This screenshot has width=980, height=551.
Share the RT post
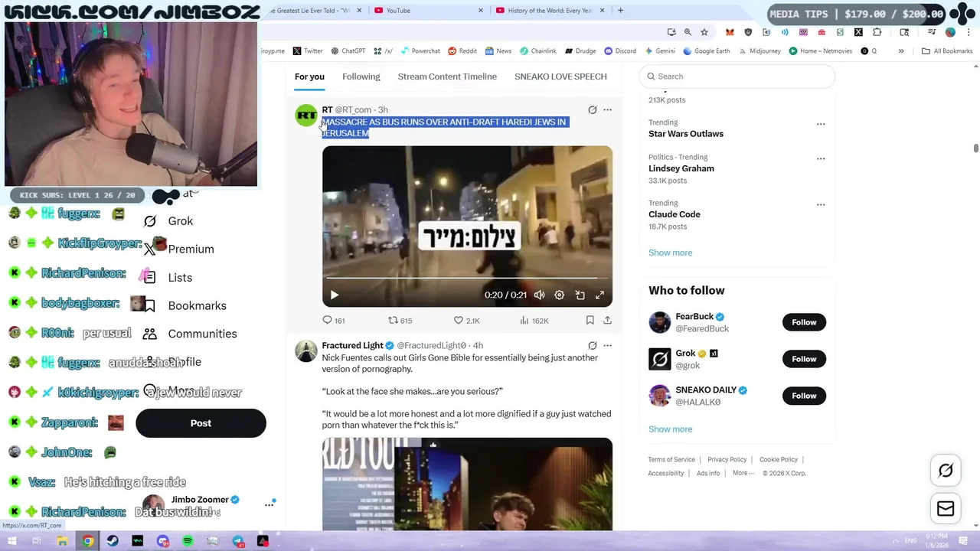[x=607, y=321]
